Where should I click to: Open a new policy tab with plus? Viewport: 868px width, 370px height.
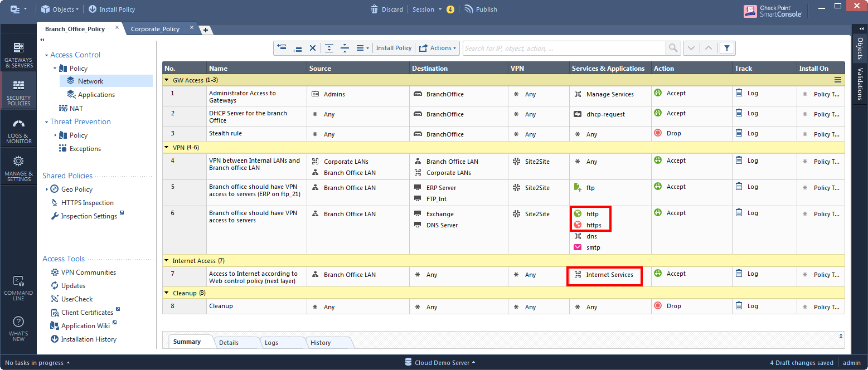pyautogui.click(x=205, y=30)
